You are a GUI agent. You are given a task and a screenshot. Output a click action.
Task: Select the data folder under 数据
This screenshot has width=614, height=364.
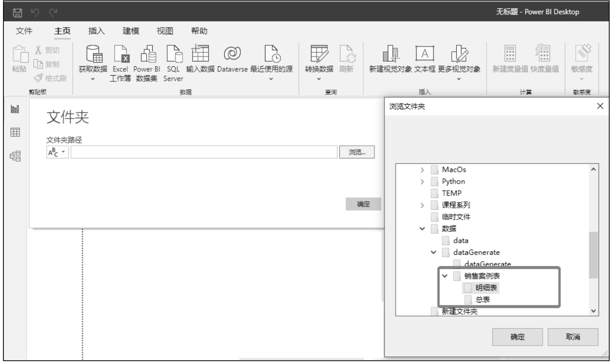coord(461,241)
